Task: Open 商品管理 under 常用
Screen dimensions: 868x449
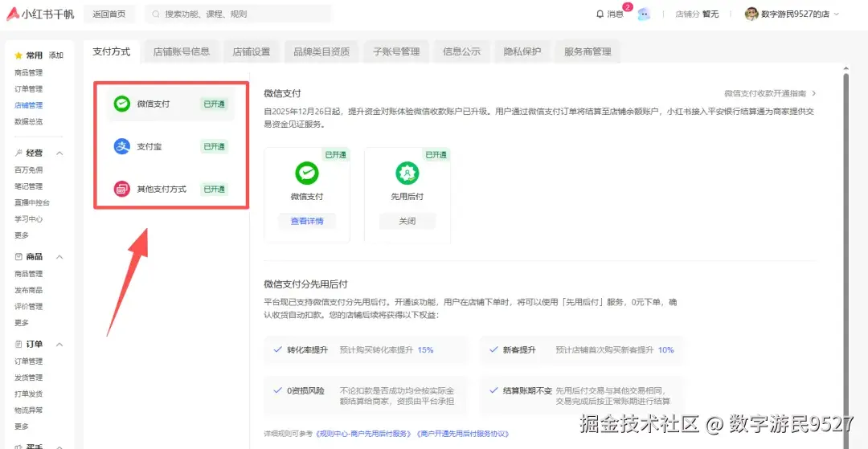Action: 28,72
